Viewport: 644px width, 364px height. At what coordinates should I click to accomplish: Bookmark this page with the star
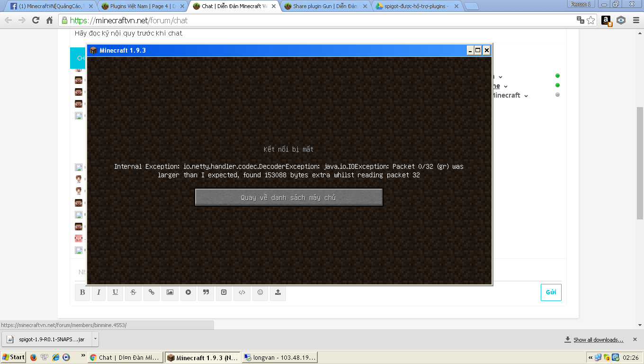[590, 20]
